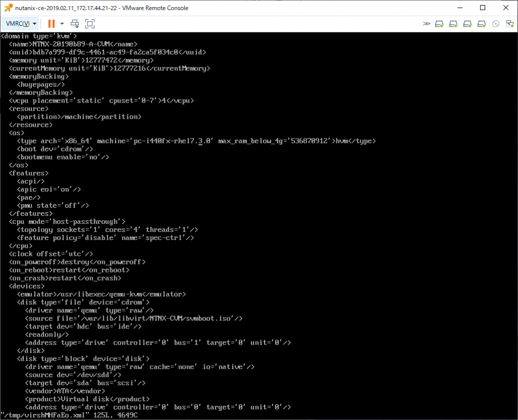
Task: Click the hard disk icon beside the CD icon
Action: 482,24
